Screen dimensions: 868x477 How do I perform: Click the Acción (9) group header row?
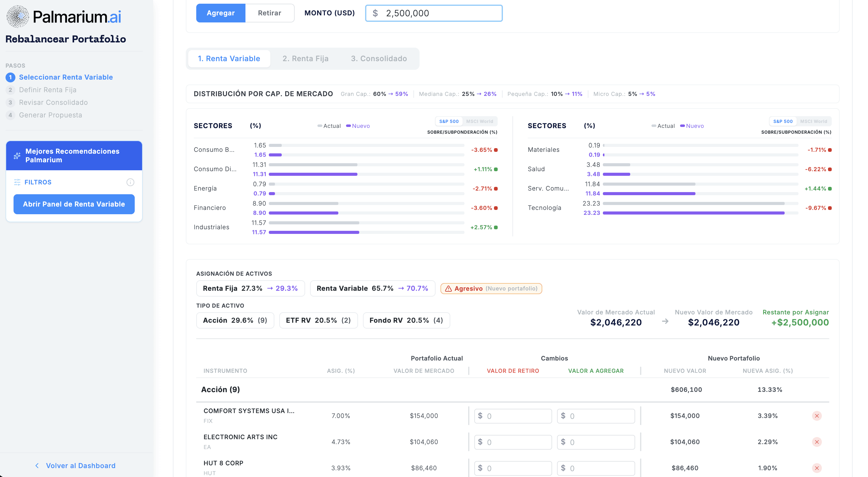click(512, 389)
